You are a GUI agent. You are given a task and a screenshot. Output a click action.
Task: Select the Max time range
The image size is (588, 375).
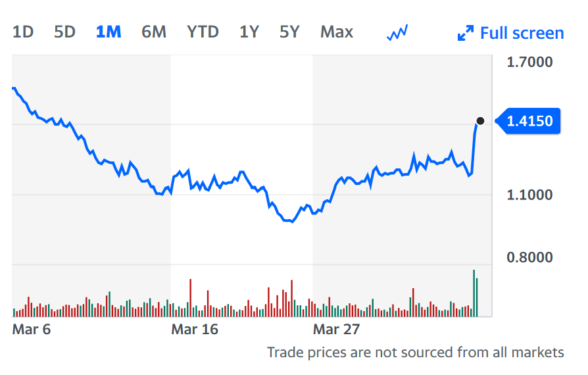pyautogui.click(x=337, y=32)
